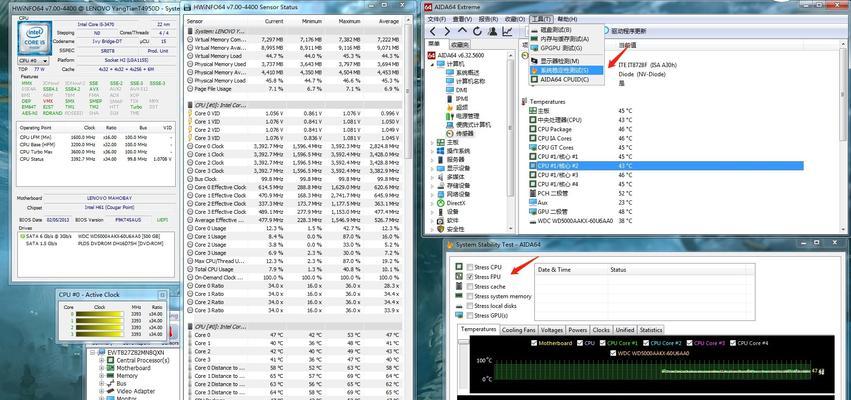Click the AIDA64 graph benchmark toolbar icon
Viewport: 851px width, 400px height.
507,31
